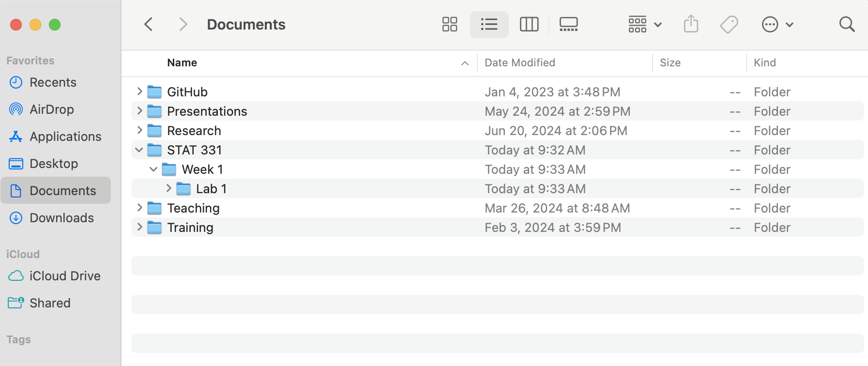868x366 pixels.
Task: Click the iCloud section heading
Action: pos(23,254)
